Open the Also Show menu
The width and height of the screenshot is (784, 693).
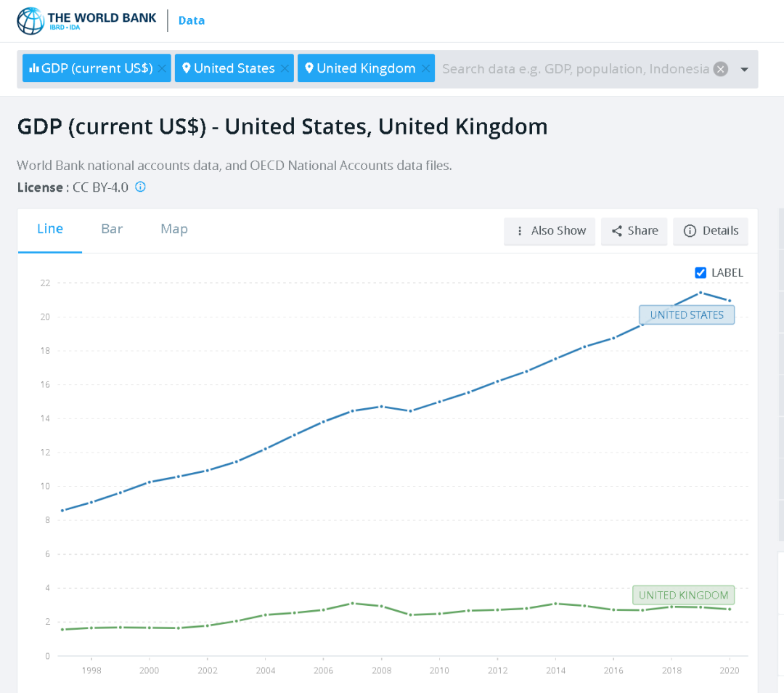[x=550, y=231]
